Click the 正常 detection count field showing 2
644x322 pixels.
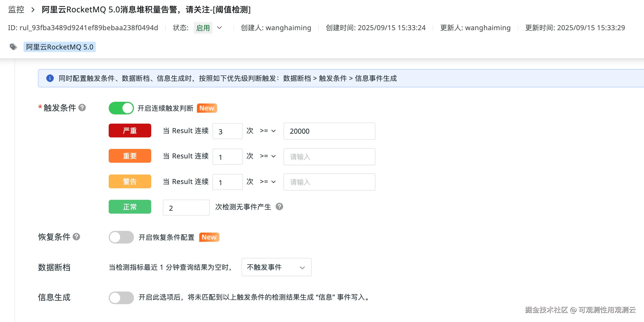click(x=186, y=208)
